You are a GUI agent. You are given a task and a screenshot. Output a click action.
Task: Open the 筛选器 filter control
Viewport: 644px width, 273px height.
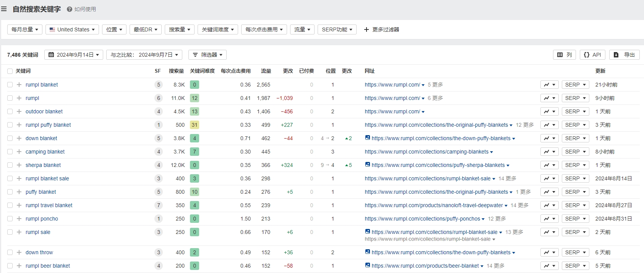(208, 55)
